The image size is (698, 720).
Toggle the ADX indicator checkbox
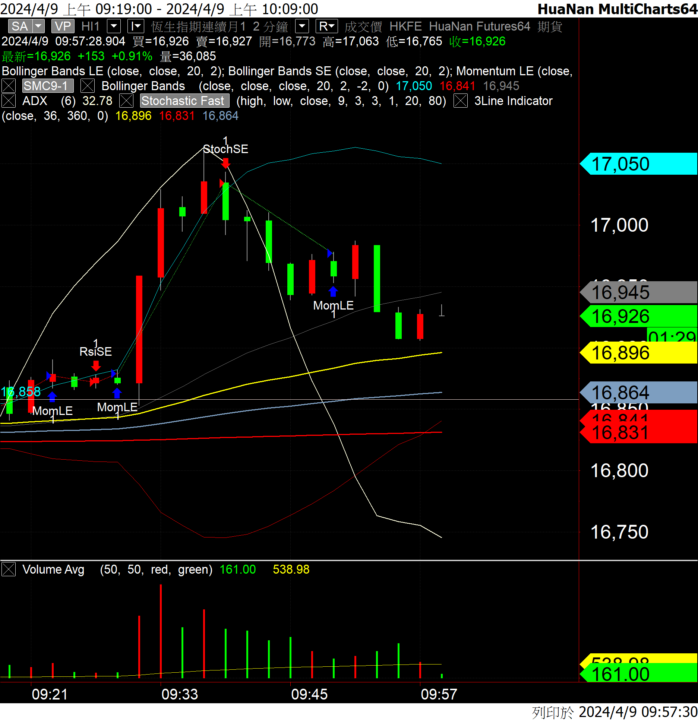8,101
